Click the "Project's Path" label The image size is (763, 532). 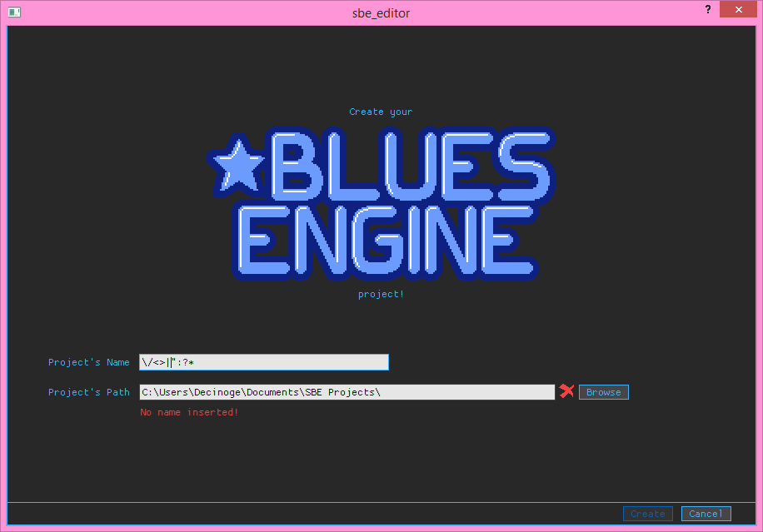[x=88, y=392]
